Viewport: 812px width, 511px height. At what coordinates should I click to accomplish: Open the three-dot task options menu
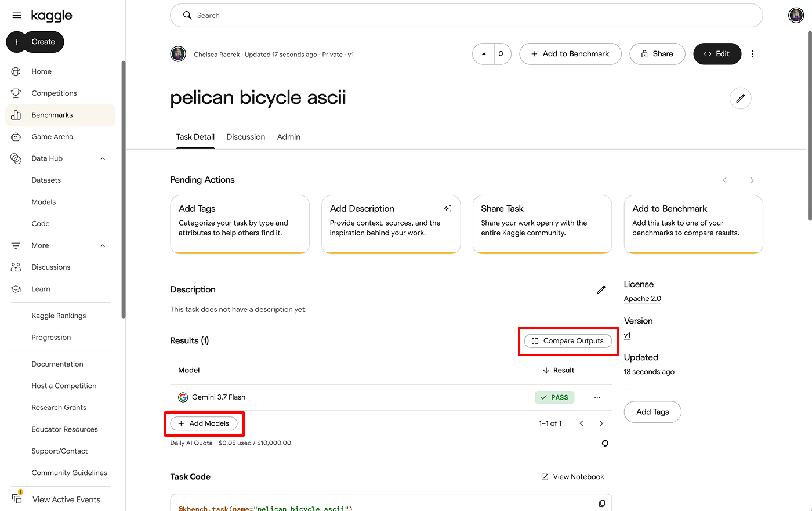(x=752, y=54)
